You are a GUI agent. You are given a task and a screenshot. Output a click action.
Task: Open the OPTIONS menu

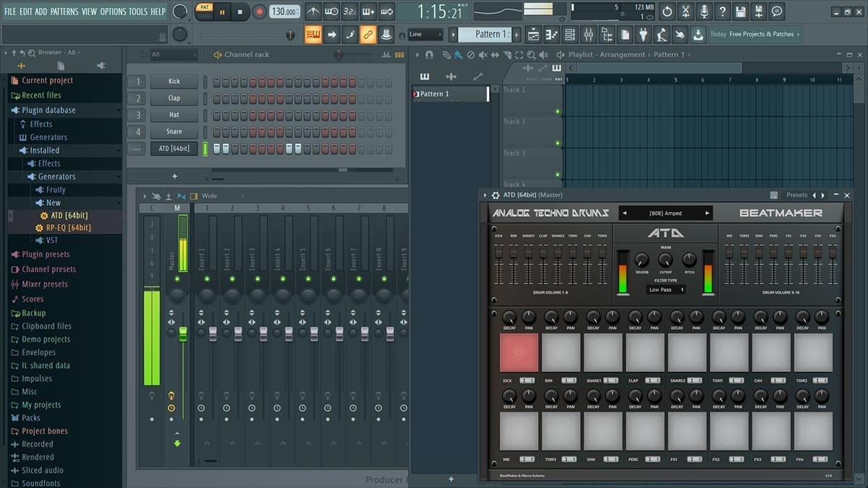pyautogui.click(x=113, y=12)
